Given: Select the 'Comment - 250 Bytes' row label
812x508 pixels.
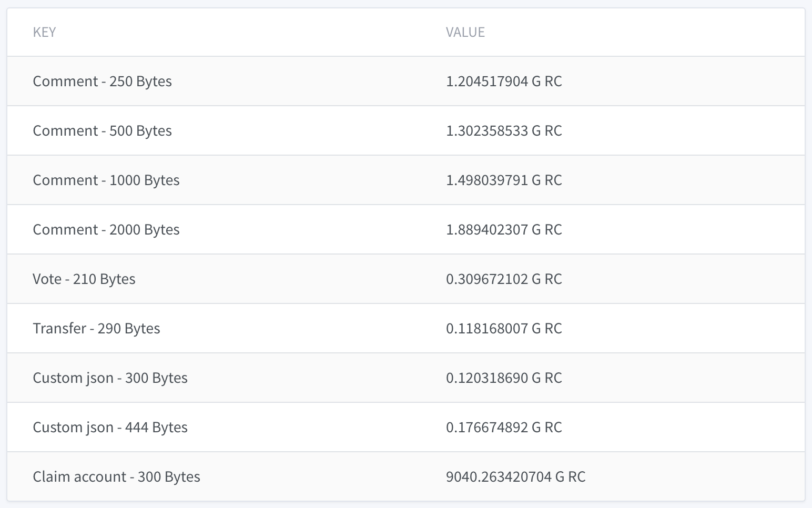Looking at the screenshot, I should [x=102, y=82].
